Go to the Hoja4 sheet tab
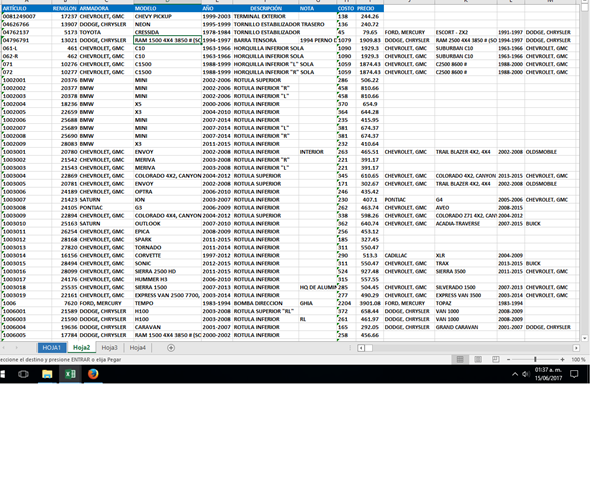This screenshot has width=600, height=480. pyautogui.click(x=137, y=348)
